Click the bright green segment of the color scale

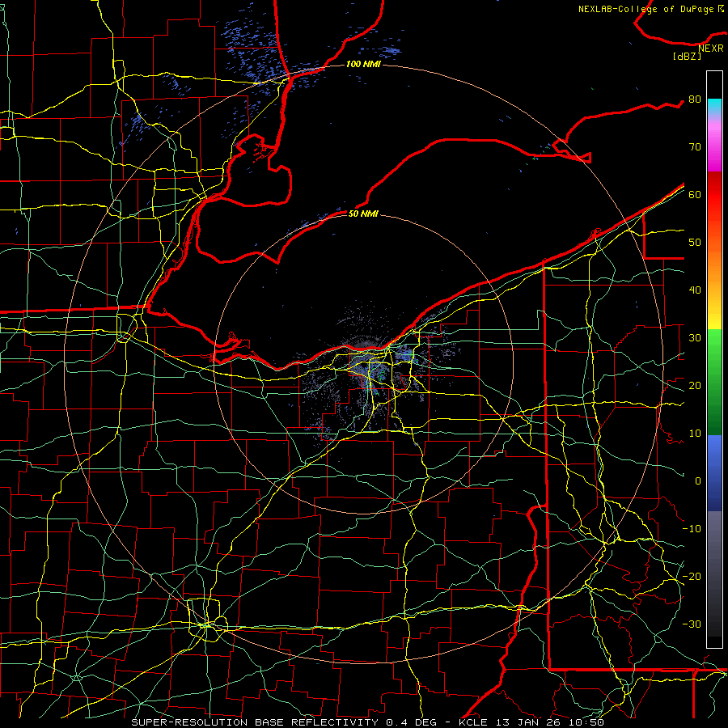point(714,353)
